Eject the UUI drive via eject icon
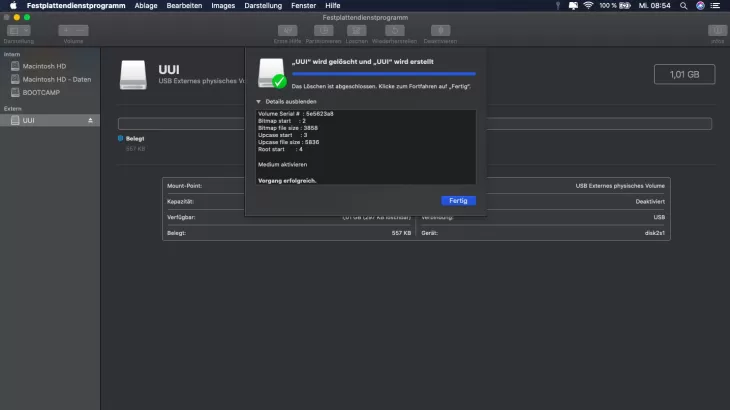 (x=92, y=120)
